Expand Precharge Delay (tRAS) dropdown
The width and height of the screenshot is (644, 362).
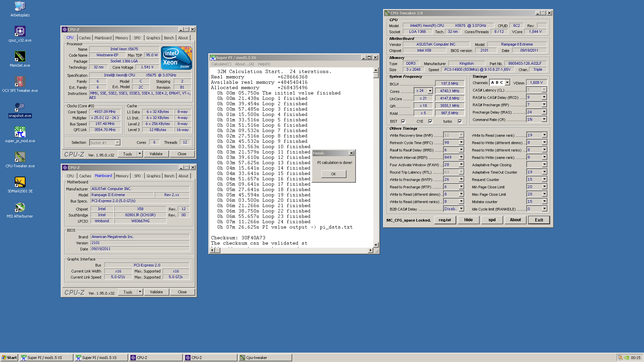pyautogui.click(x=544, y=112)
